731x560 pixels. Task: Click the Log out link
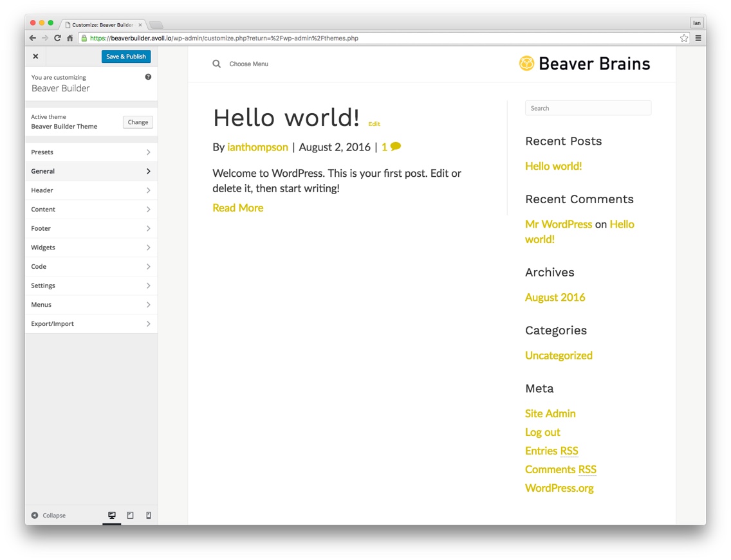tap(542, 432)
